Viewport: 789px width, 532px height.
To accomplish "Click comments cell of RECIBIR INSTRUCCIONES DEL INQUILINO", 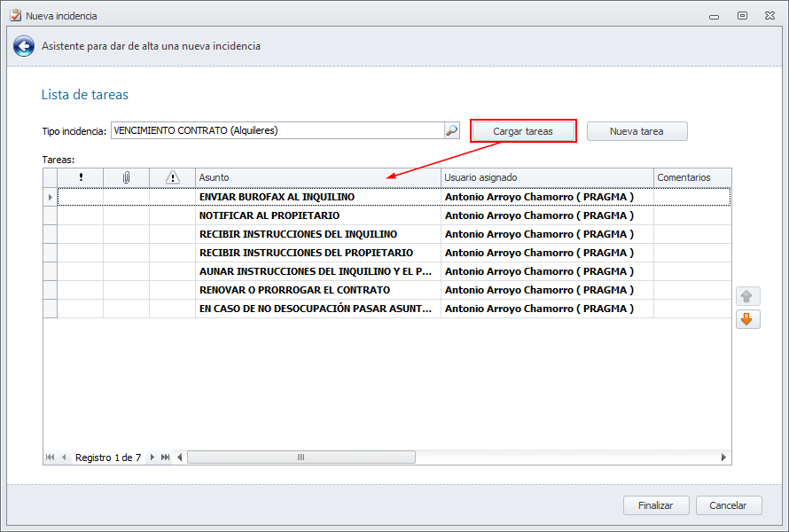I will (x=692, y=234).
